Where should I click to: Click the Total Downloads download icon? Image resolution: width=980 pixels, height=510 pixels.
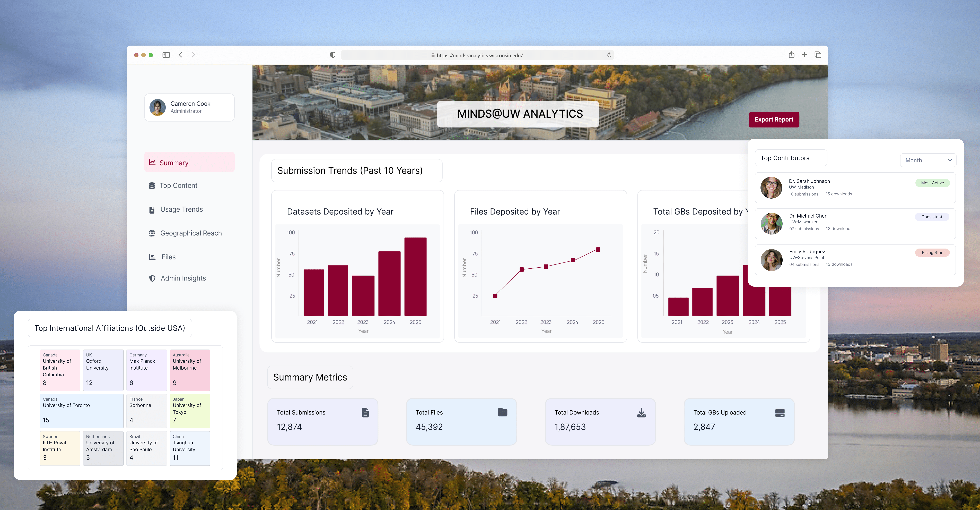[641, 413]
